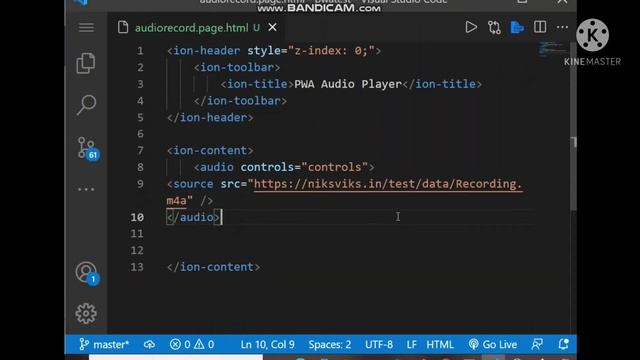
Task: Open the Explorer files view
Action: pyautogui.click(x=86, y=63)
